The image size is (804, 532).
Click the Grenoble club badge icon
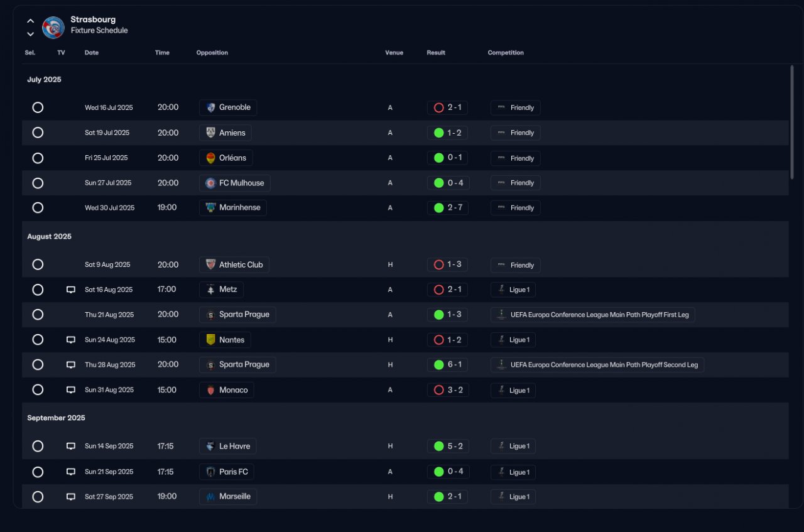[210, 107]
